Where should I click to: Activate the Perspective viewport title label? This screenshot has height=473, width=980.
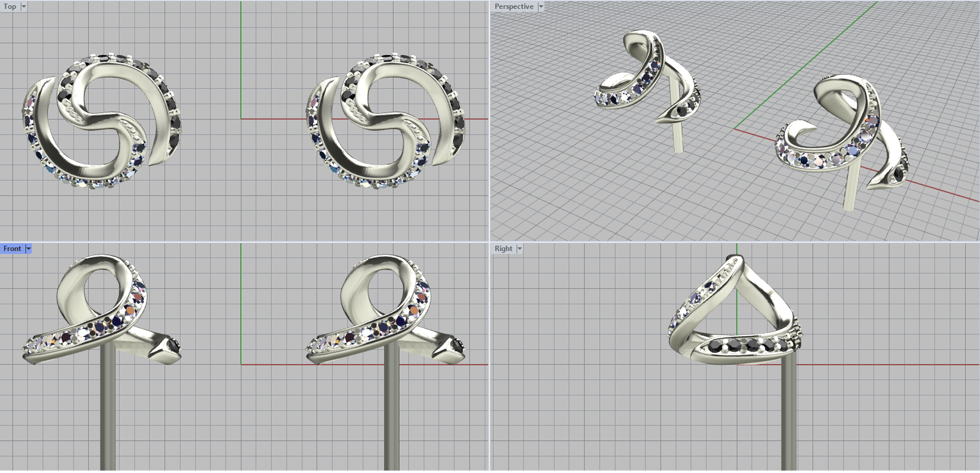point(513,7)
